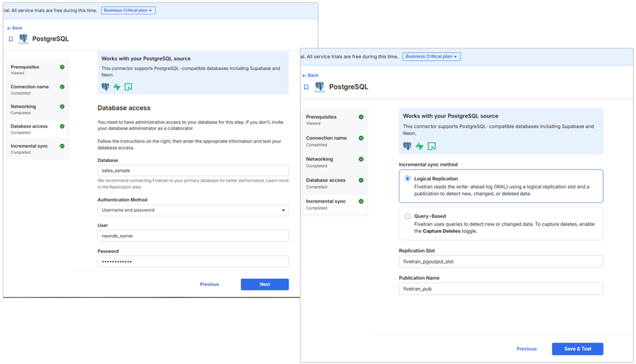Open Database access step in right window
The width and height of the screenshot is (636, 364).
tap(335, 183)
